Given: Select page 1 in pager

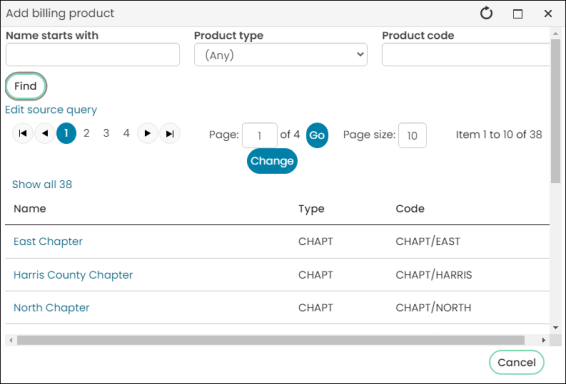Looking at the screenshot, I should tap(66, 133).
